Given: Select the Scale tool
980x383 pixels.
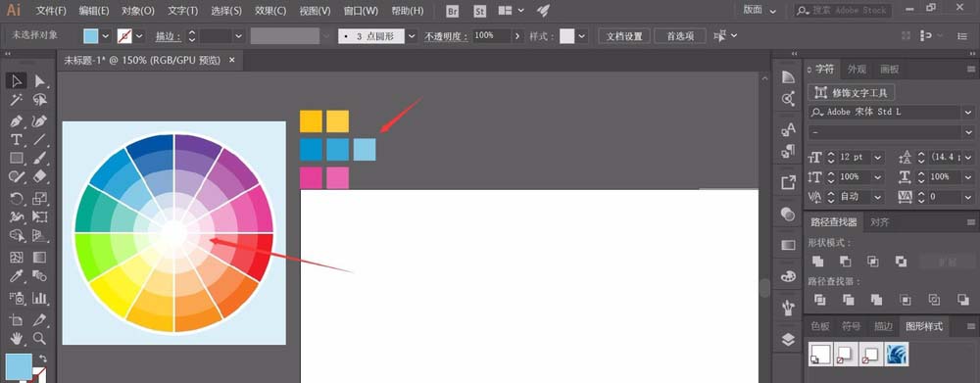Looking at the screenshot, I should (x=39, y=198).
